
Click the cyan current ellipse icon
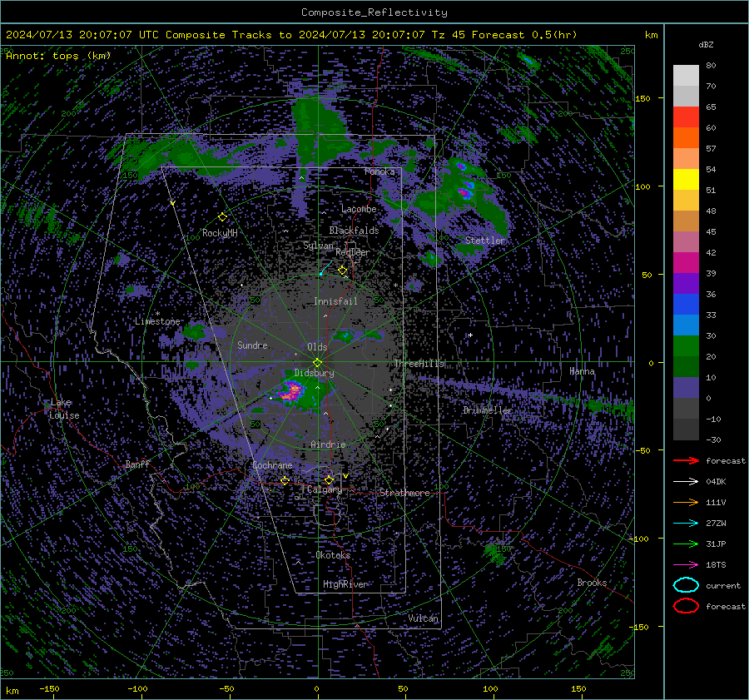point(686,585)
